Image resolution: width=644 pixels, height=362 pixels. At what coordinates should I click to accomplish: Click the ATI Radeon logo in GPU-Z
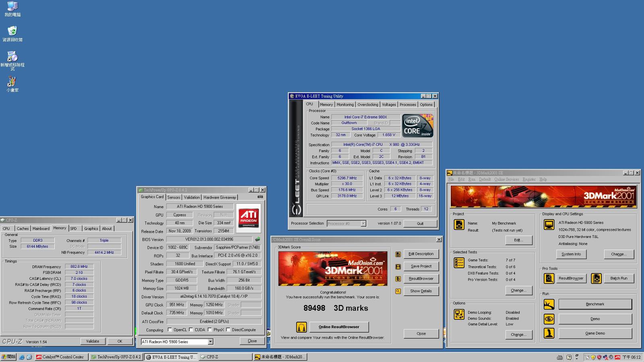click(248, 217)
